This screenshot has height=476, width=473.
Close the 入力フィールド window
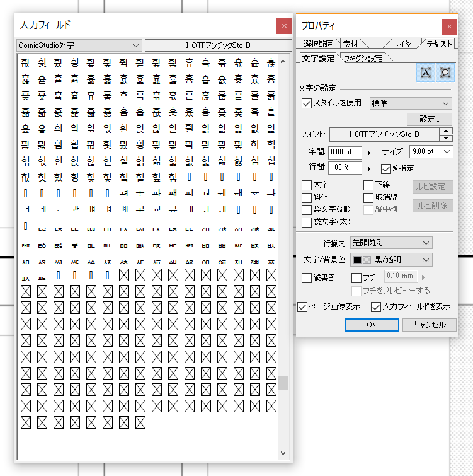284,26
